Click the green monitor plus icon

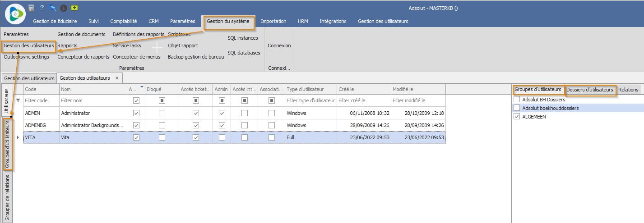(74, 8)
